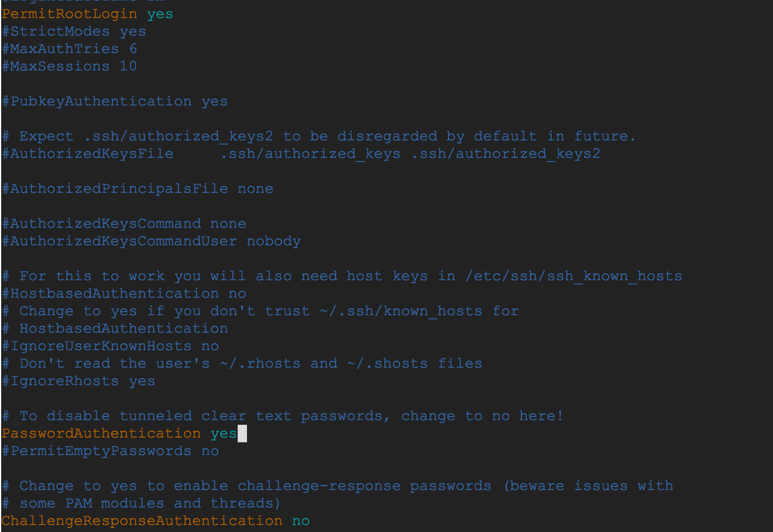Click the .ssh/authorized_keys2 path at line end
The height and width of the screenshot is (532, 773).
[x=506, y=154]
